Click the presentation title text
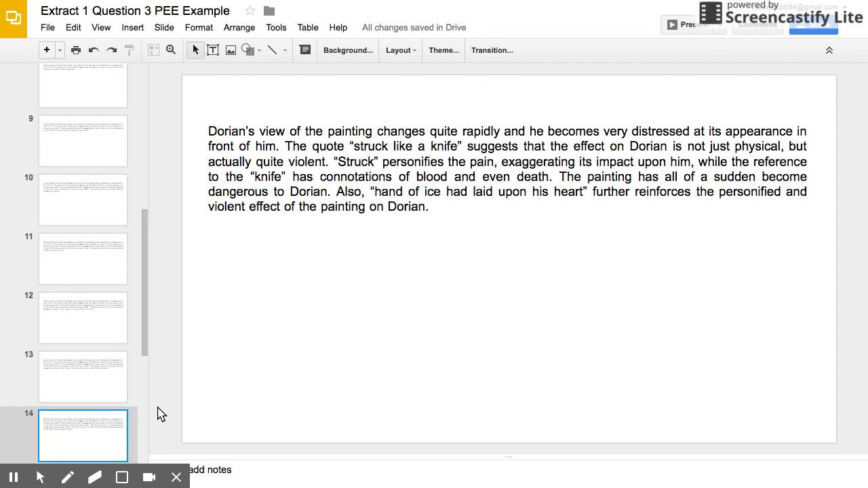 tap(135, 11)
